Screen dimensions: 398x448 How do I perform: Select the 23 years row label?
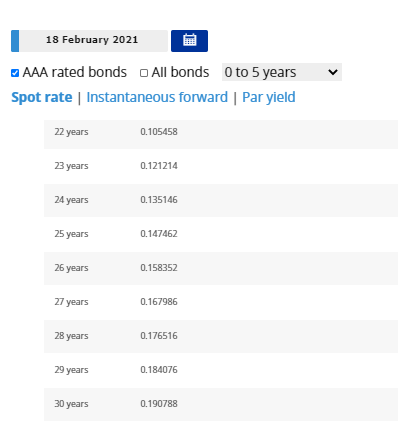tap(71, 166)
